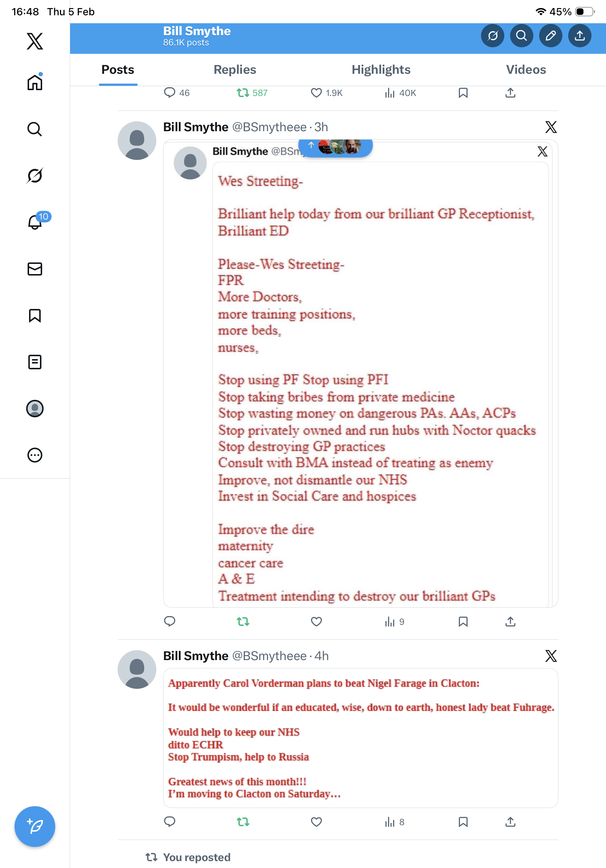The height and width of the screenshot is (868, 606).
Task: Open notifications bell with 10 badge
Action: [35, 221]
